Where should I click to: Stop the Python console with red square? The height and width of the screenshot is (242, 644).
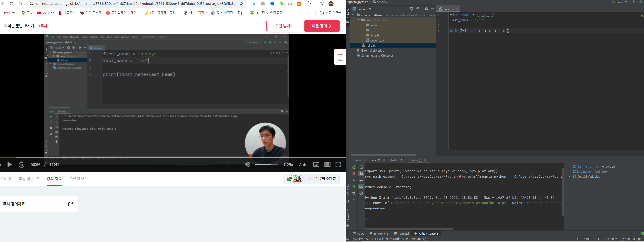pyautogui.click(x=354, y=173)
